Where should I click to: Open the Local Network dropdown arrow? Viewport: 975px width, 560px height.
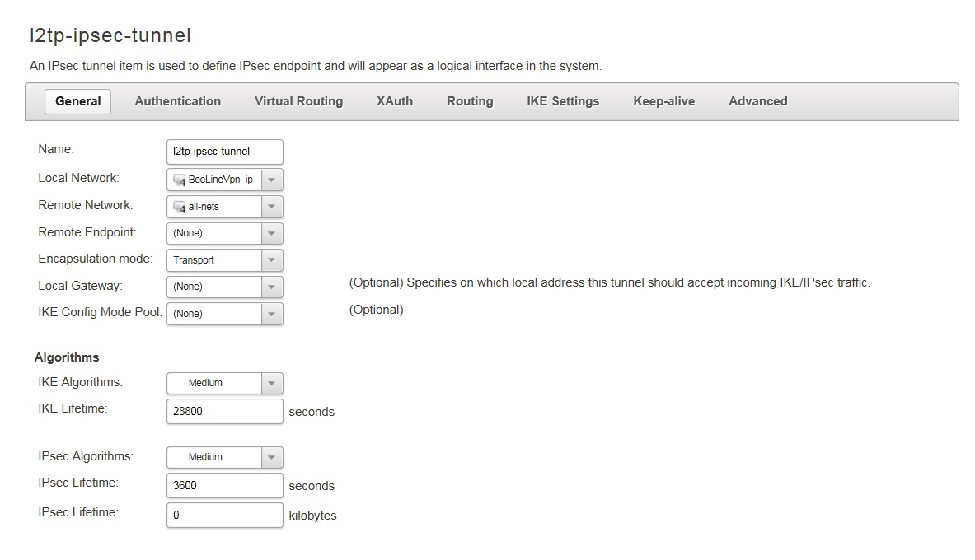click(x=272, y=180)
